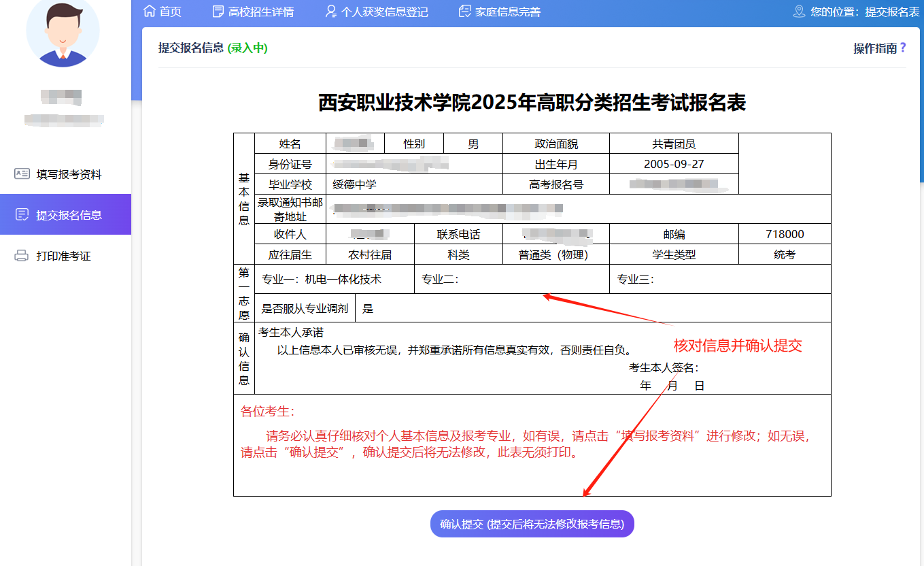Click the 填写报考资料 card icon in sidebar
Viewport: 924px width, 566px height.
tap(22, 174)
